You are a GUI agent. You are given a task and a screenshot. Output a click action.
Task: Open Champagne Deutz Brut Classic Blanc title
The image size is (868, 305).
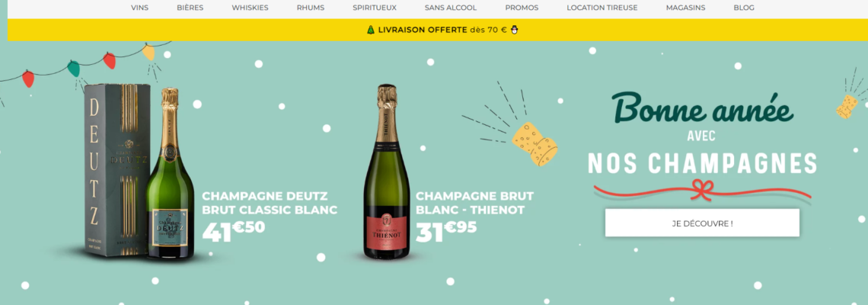[270, 203]
